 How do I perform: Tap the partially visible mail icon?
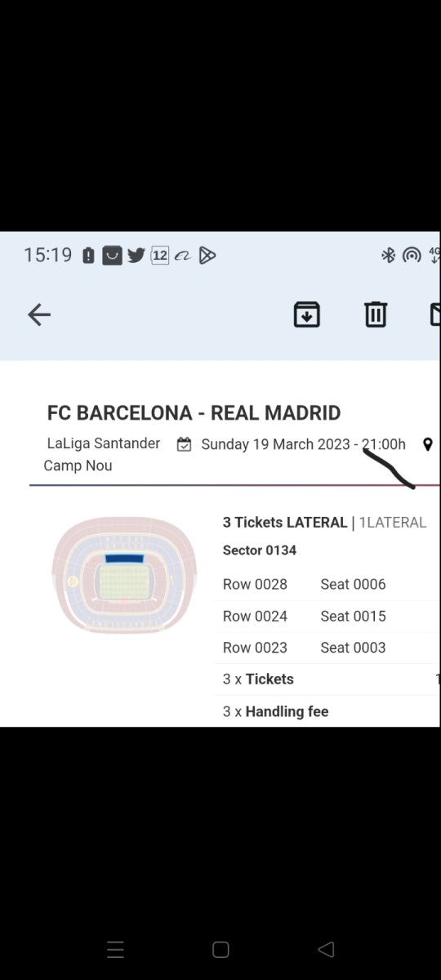click(x=435, y=314)
